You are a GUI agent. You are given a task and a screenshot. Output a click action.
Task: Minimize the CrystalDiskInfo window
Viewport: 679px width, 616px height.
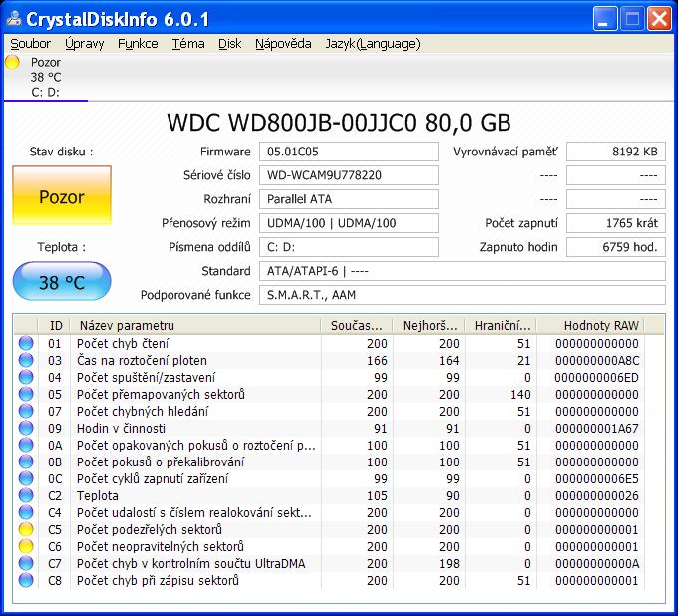click(x=605, y=19)
